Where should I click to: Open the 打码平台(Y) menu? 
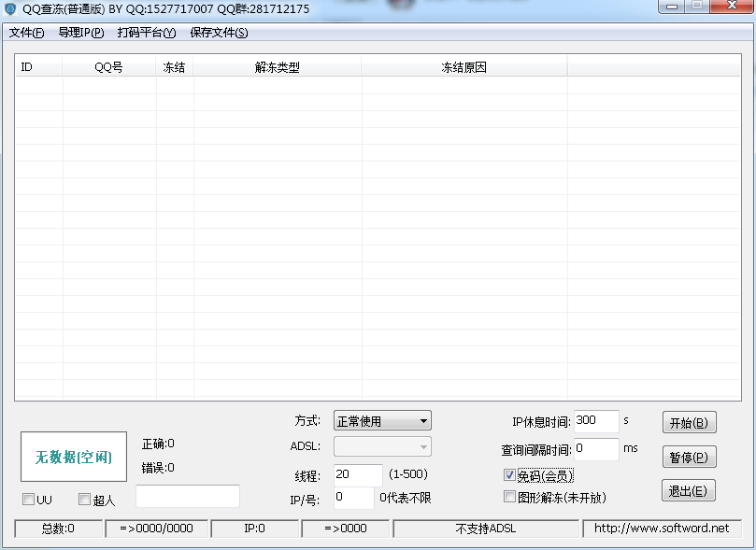tap(147, 33)
